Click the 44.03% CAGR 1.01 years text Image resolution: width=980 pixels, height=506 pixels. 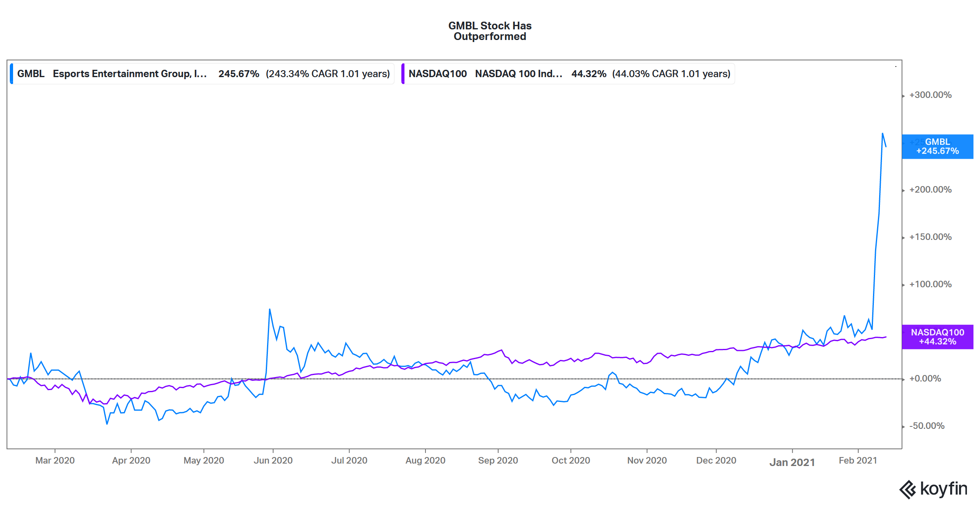tap(671, 74)
